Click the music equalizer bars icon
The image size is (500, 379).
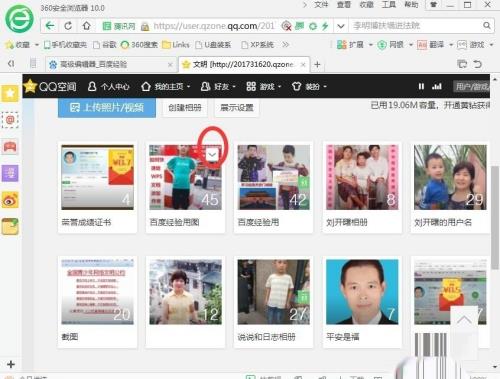437,87
